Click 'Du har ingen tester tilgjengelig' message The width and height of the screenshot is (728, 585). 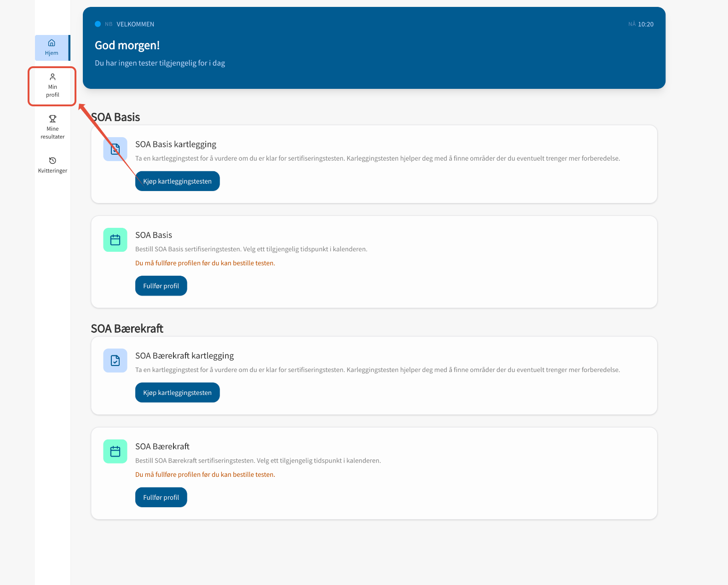pyautogui.click(x=160, y=63)
